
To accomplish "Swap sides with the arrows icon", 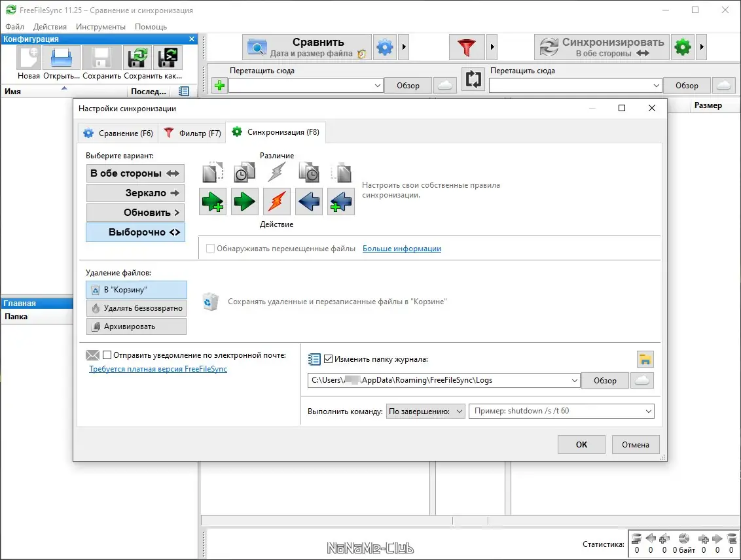I will click(473, 79).
